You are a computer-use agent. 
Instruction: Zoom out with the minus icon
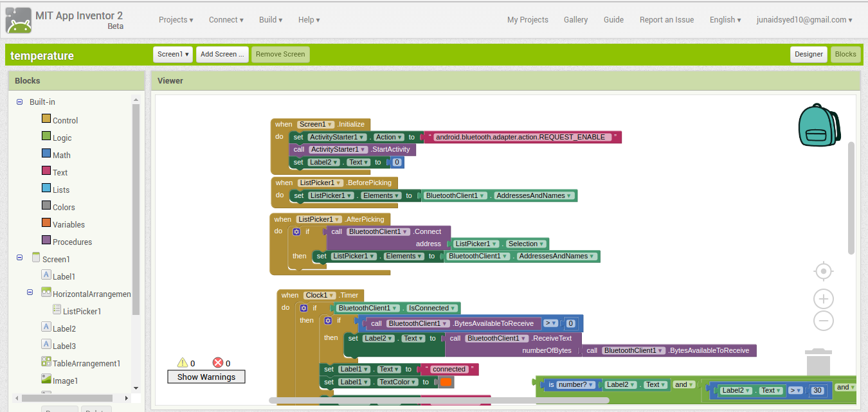[x=824, y=321]
